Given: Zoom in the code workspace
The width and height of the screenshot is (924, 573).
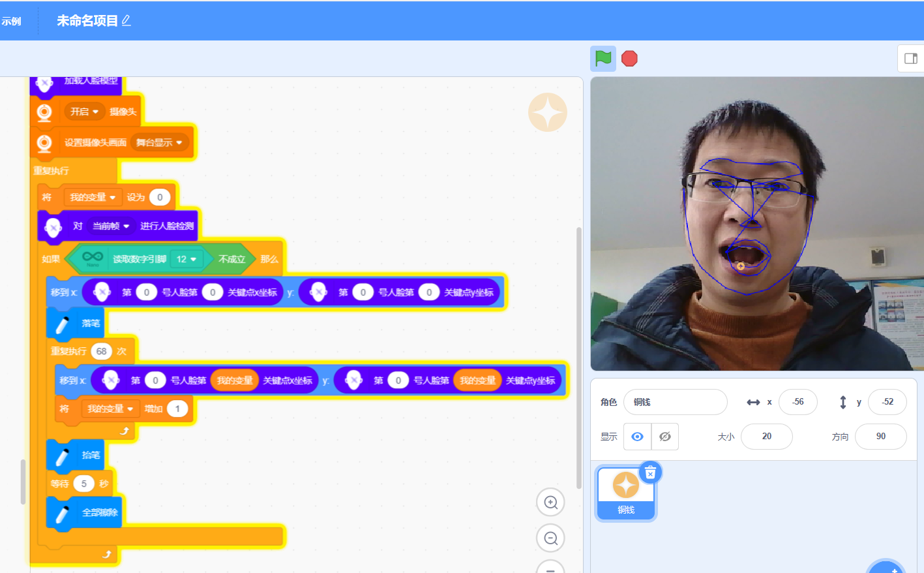Looking at the screenshot, I should point(550,503).
